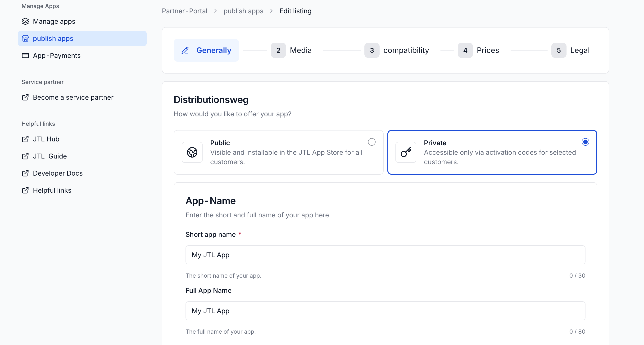Screen dimensions: 644x345
Task: Click the publish apps breadcrumb
Action: pos(243,11)
